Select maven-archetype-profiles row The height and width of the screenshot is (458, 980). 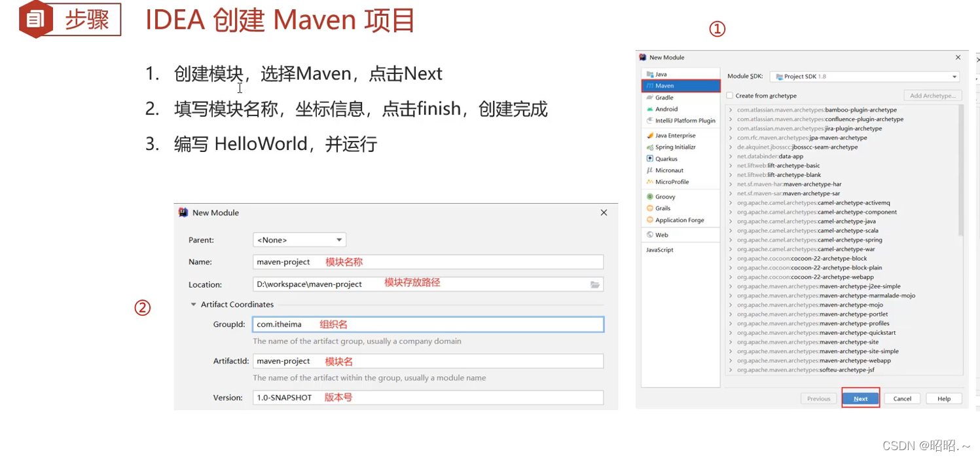click(841, 323)
